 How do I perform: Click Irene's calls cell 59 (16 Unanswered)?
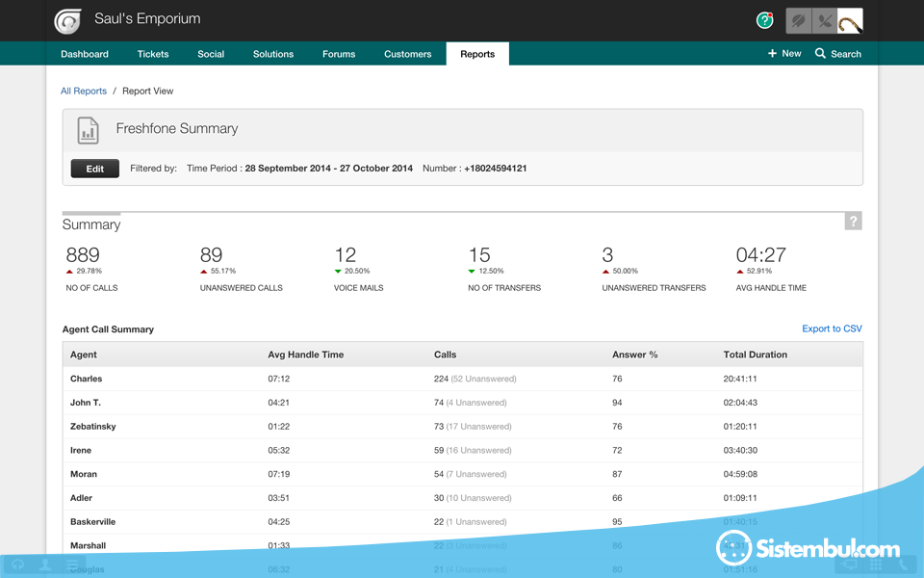pyautogui.click(x=473, y=450)
